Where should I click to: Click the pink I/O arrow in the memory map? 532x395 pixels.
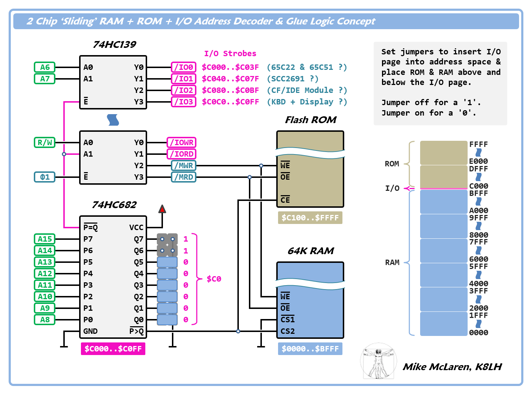tap(409, 188)
